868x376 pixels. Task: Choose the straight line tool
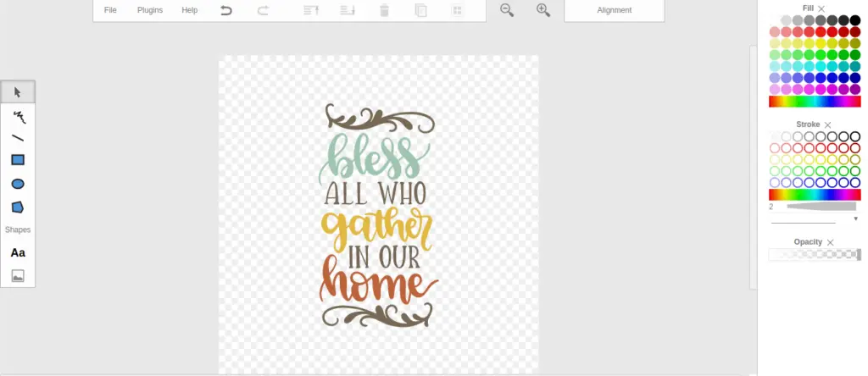(x=18, y=138)
